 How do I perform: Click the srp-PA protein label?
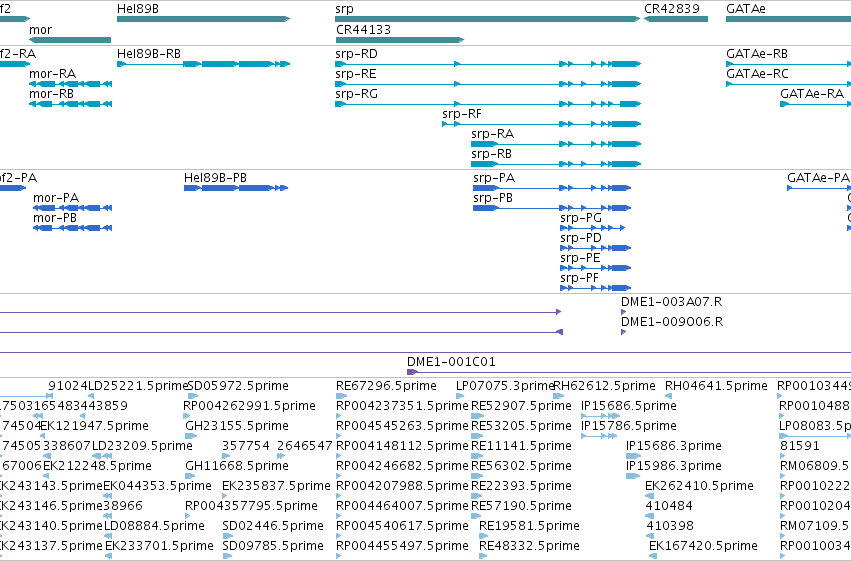(x=494, y=178)
